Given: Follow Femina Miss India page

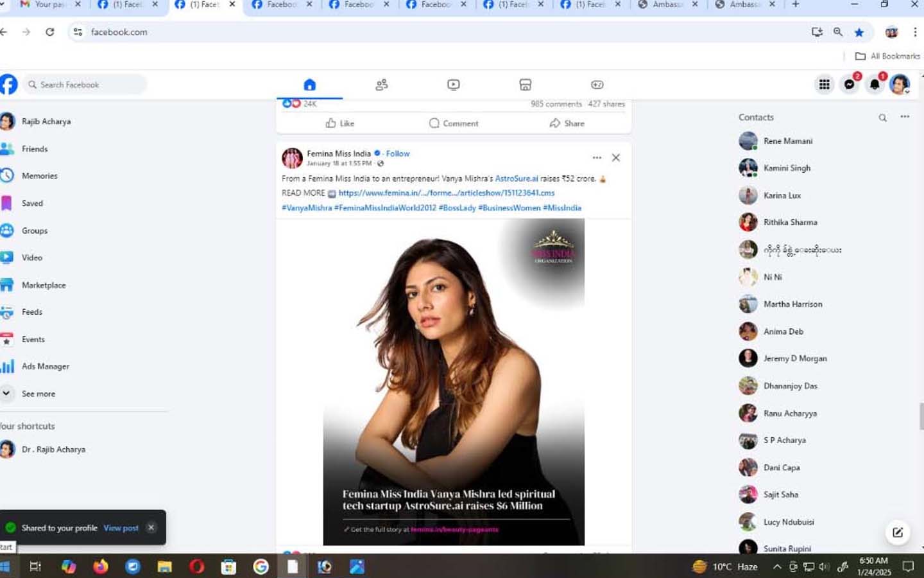Looking at the screenshot, I should click(x=398, y=153).
